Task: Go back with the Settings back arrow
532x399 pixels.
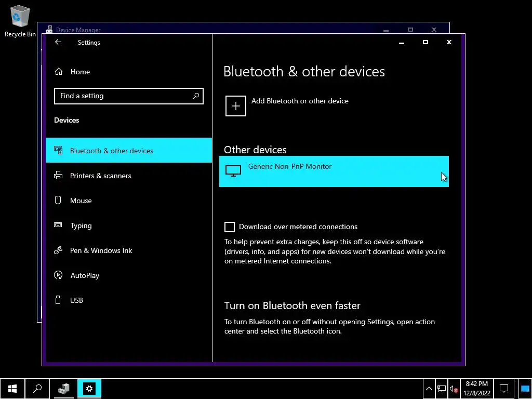Action: click(x=58, y=42)
